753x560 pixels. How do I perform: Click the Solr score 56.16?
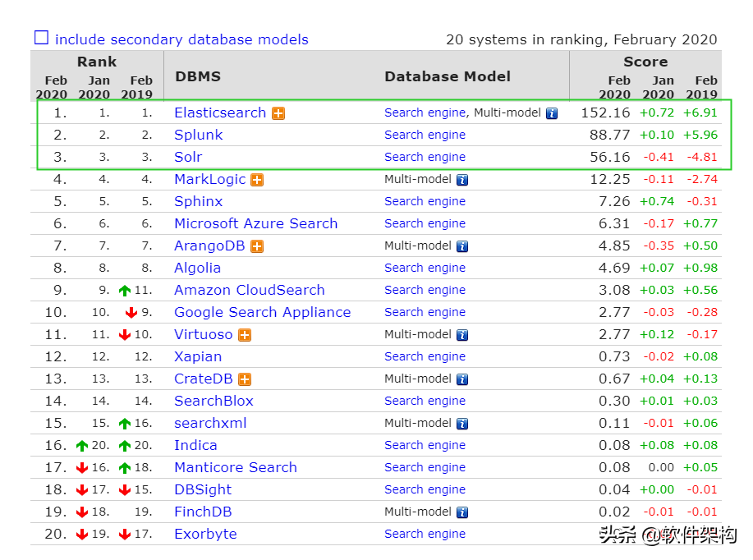tap(609, 157)
